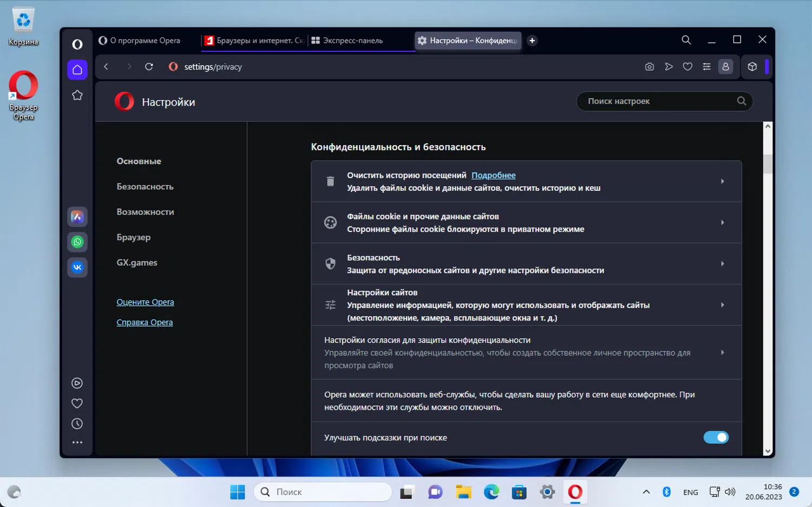Click the settings page scrollbar down arrow
812x507 pixels.
click(x=768, y=451)
